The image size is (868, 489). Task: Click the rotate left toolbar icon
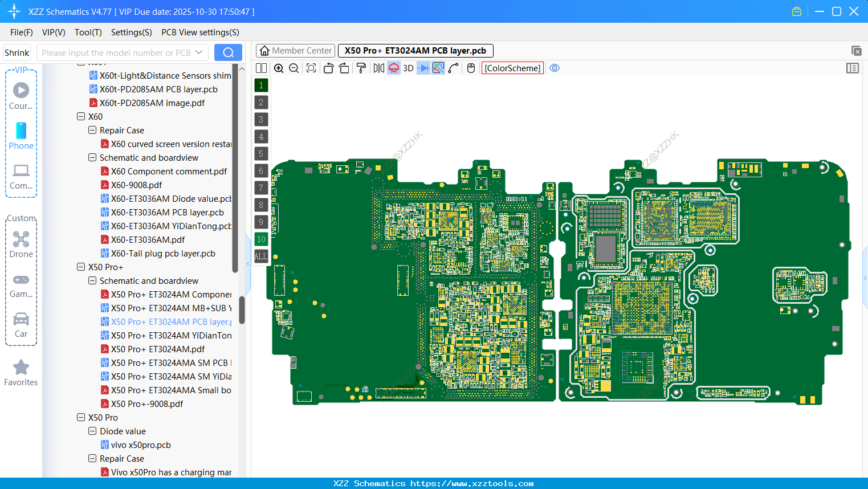tap(328, 68)
